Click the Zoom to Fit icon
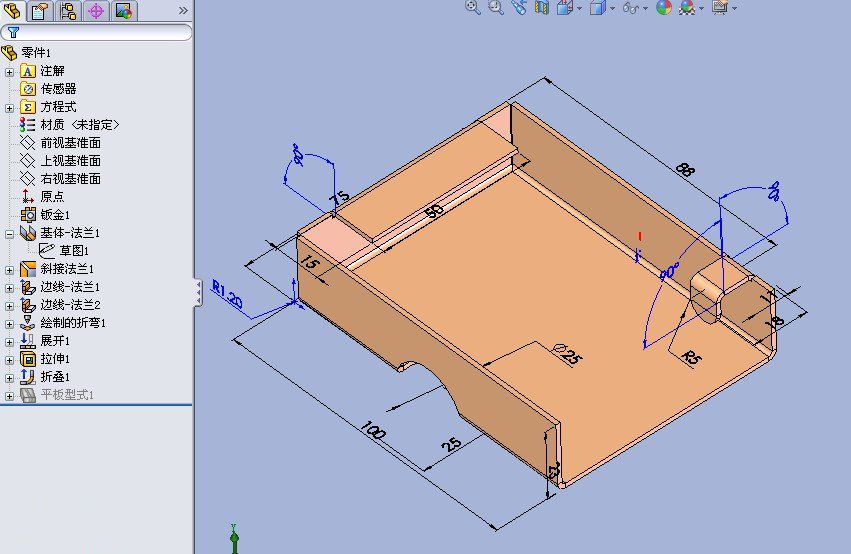851x554 pixels. pos(474,8)
